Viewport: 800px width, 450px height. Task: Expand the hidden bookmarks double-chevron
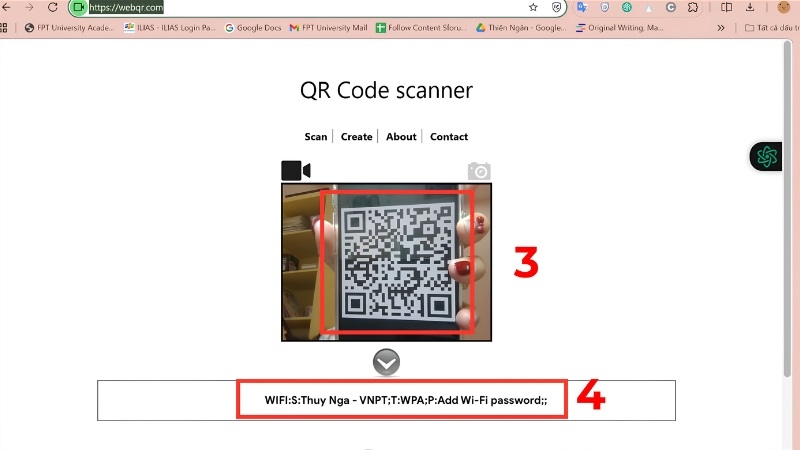(720, 28)
